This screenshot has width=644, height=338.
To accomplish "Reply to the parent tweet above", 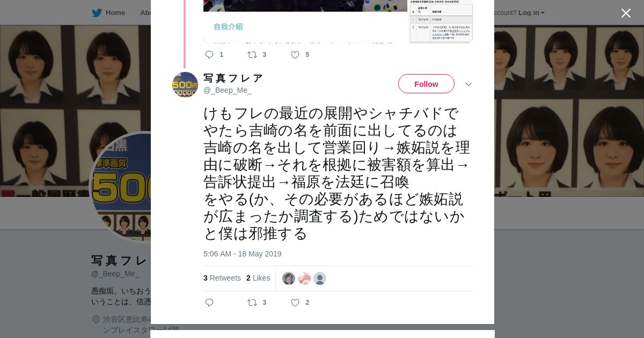I will click(x=214, y=55).
